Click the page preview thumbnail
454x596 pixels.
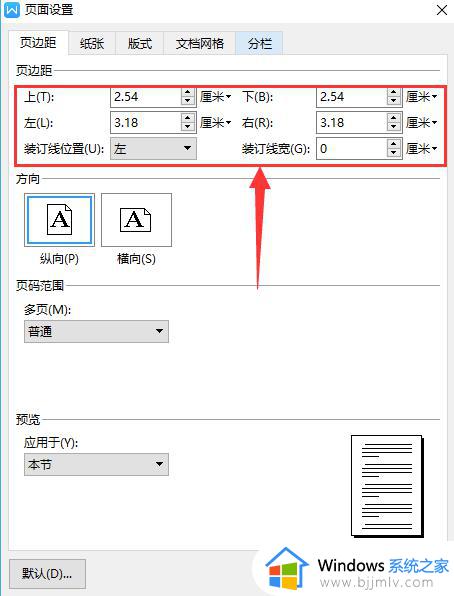coord(387,486)
